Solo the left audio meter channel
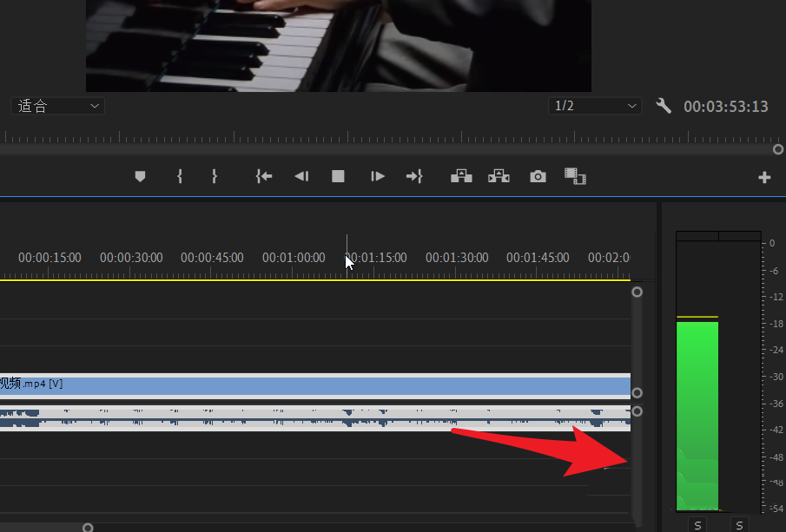 tap(697, 525)
